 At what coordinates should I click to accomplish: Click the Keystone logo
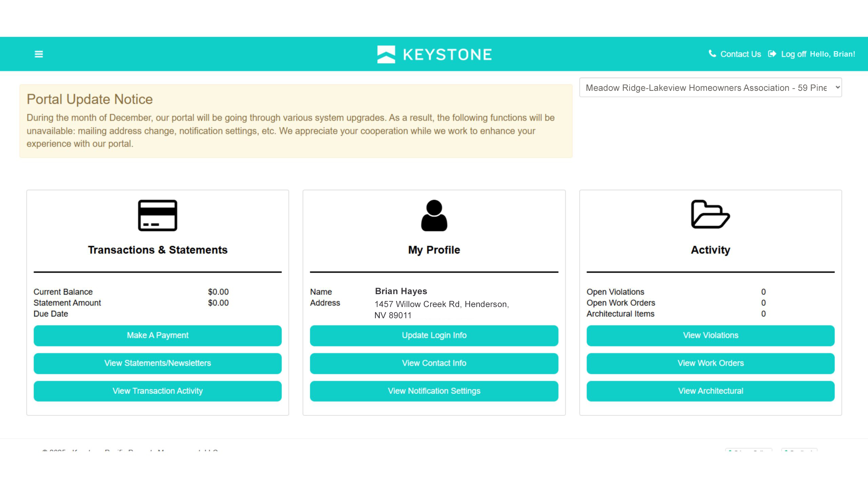point(434,54)
